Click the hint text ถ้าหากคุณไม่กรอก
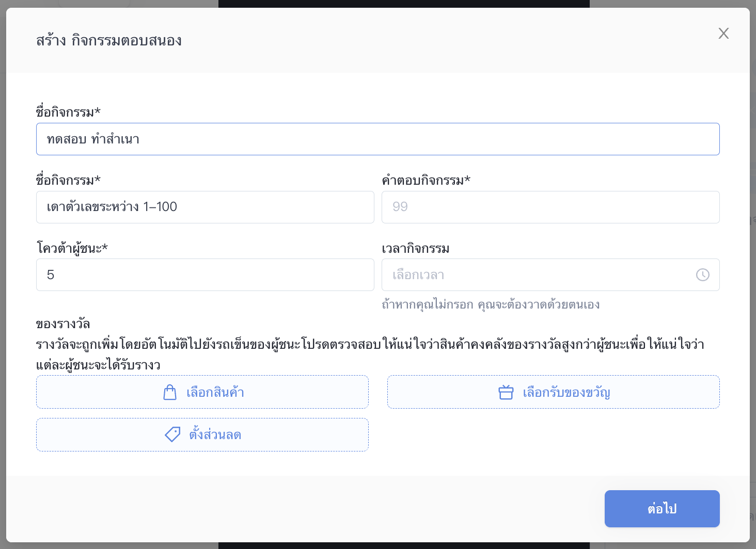Viewport: 756px width, 549px height. [x=428, y=304]
